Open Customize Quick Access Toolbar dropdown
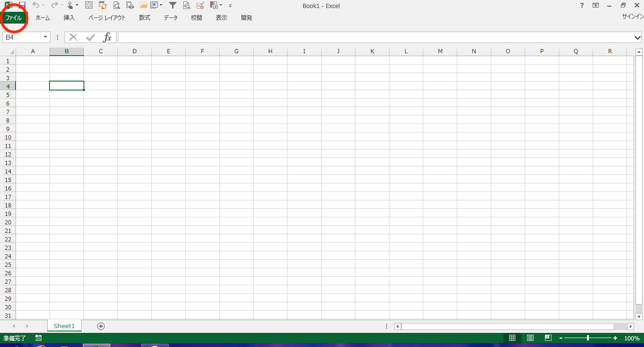 click(230, 6)
